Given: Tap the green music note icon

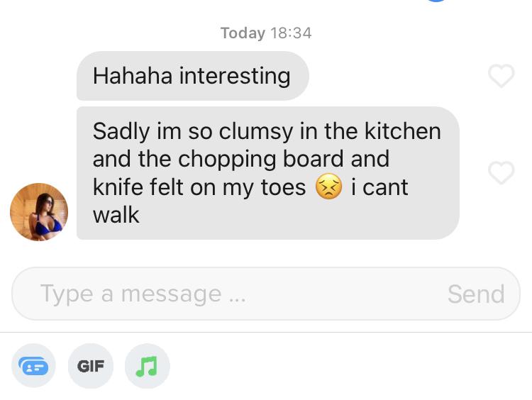Looking at the screenshot, I should [147, 366].
